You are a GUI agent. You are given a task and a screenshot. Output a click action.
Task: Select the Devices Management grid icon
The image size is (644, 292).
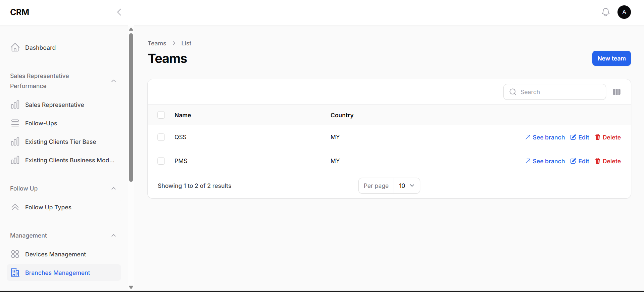point(15,254)
